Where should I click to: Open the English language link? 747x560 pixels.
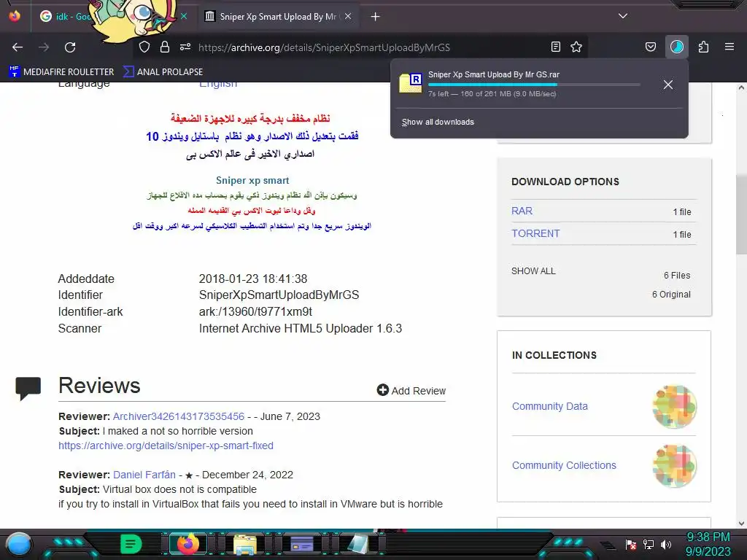[218, 85]
